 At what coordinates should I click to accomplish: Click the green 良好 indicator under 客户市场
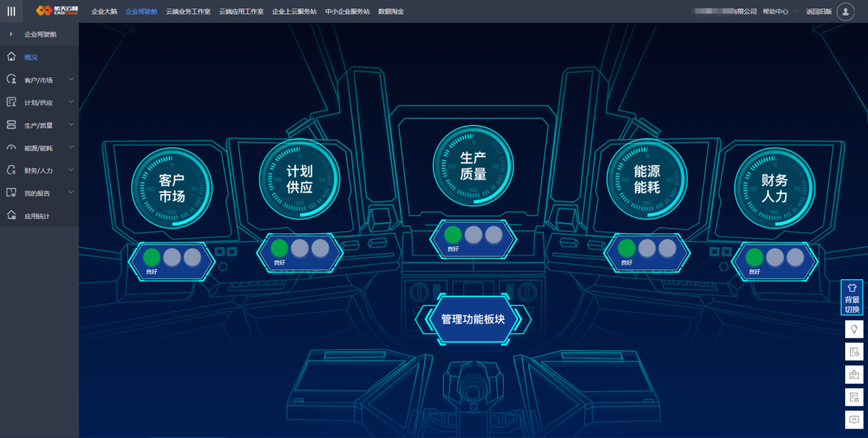(x=152, y=257)
